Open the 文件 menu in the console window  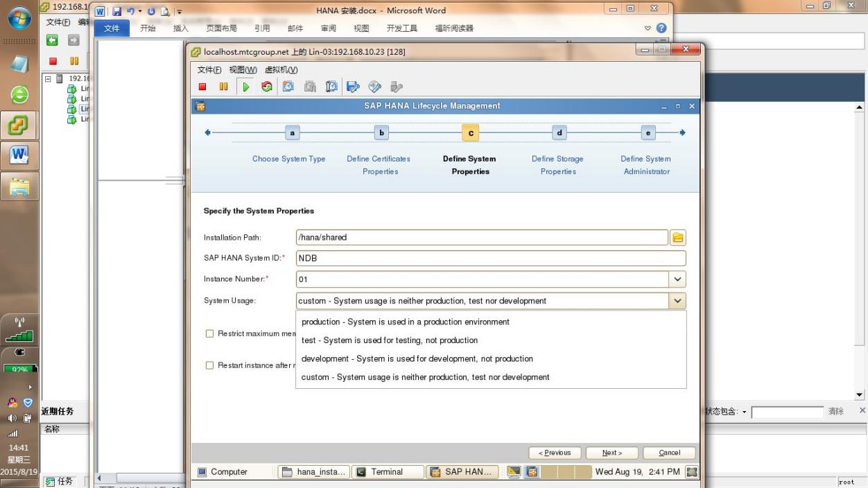[209, 69]
